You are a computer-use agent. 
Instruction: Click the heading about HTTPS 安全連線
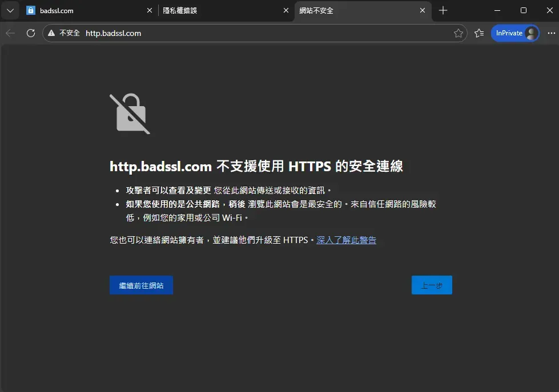click(256, 167)
